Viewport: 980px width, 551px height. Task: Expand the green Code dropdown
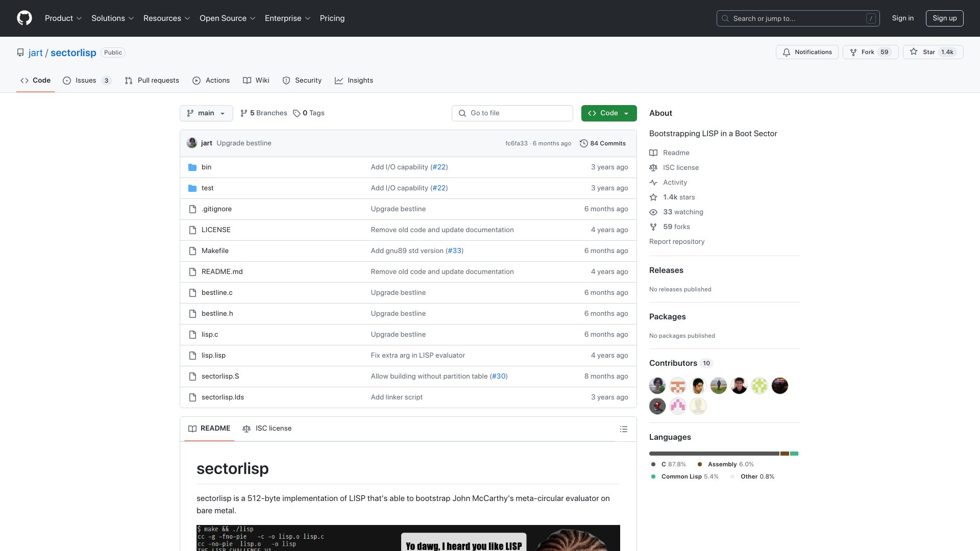[609, 113]
